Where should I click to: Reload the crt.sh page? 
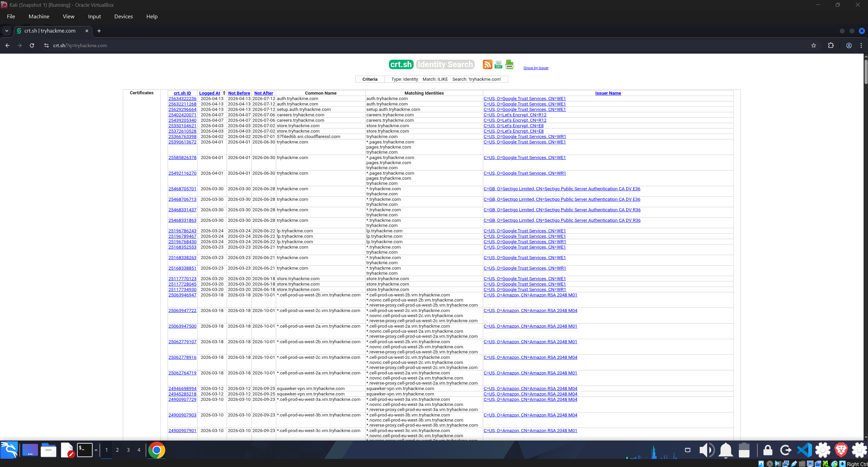coord(32,45)
